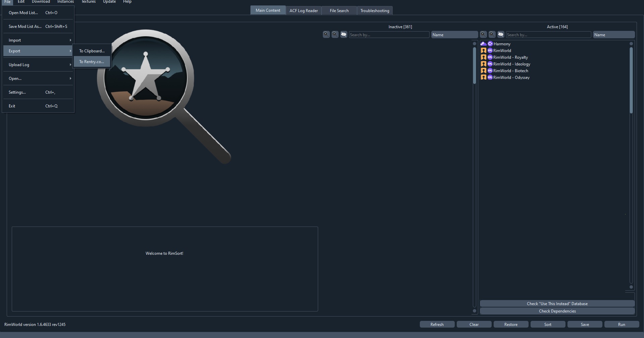
Task: Focus the Active mods search field
Action: (548, 35)
